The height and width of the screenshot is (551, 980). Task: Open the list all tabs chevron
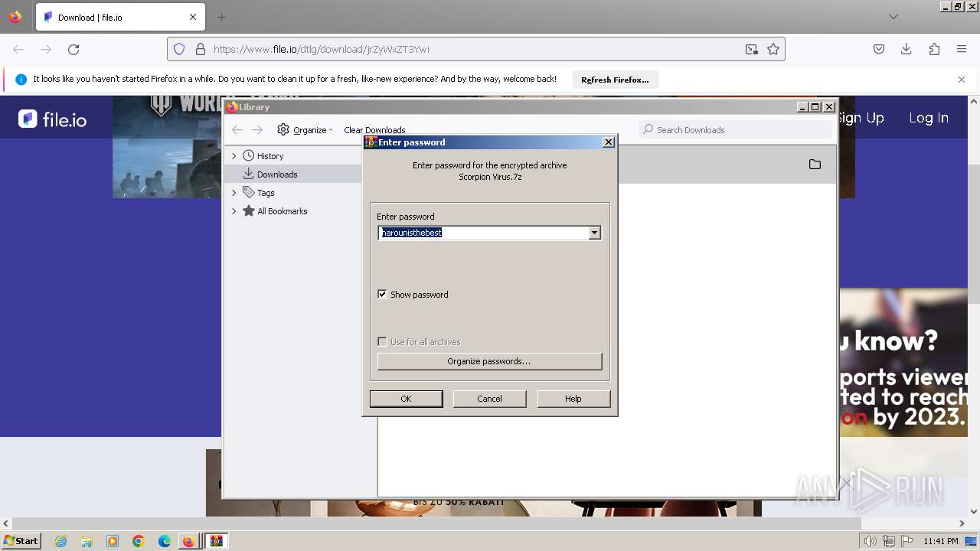point(893,17)
